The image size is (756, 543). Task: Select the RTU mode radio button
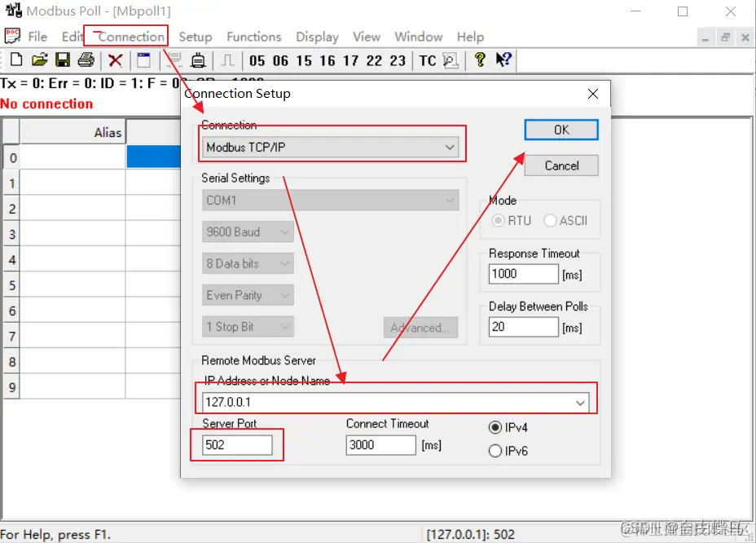[498, 221]
